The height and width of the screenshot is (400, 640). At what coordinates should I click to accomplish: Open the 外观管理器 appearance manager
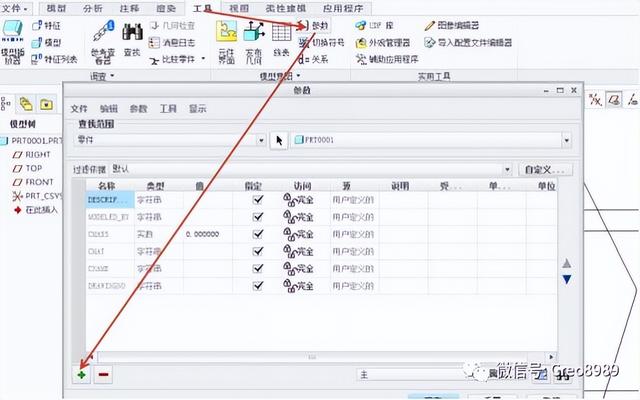coord(383,42)
